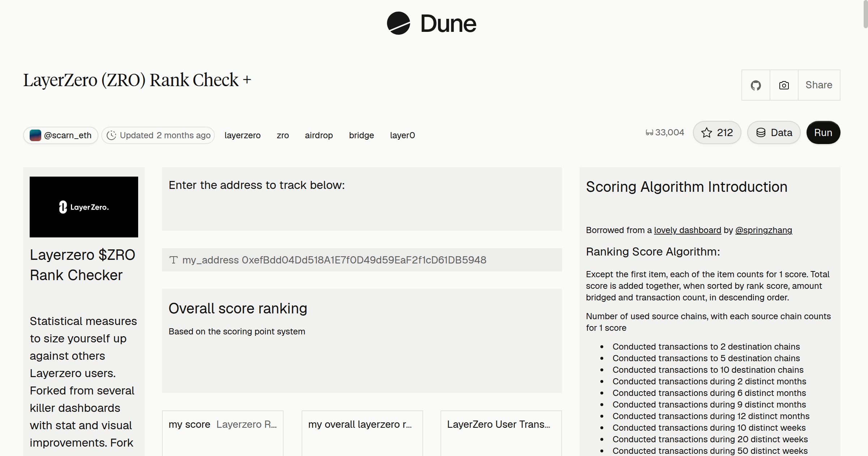868x456 pixels.
Task: Open @scarn_eth author profile
Action: [x=61, y=135]
